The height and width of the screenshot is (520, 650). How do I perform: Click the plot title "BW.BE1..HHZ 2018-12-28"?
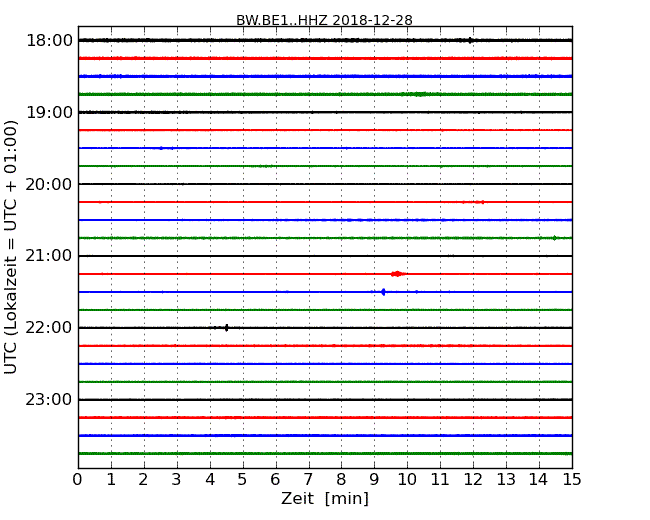coord(324,20)
